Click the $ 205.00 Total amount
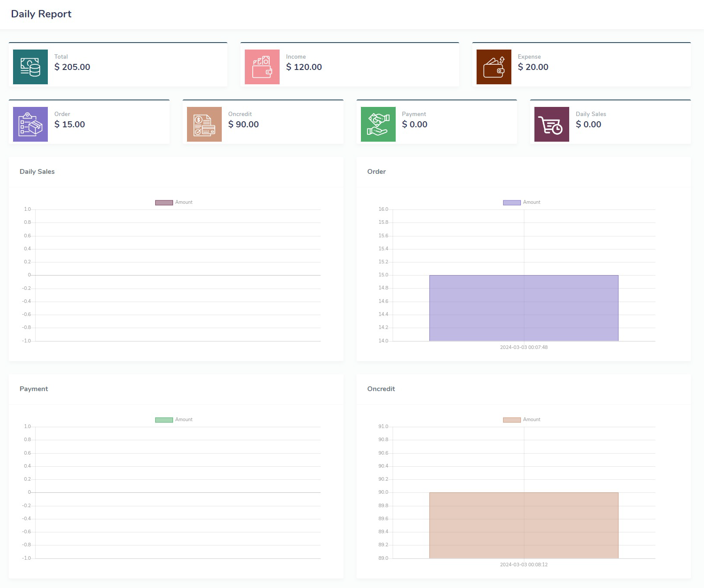 click(72, 67)
